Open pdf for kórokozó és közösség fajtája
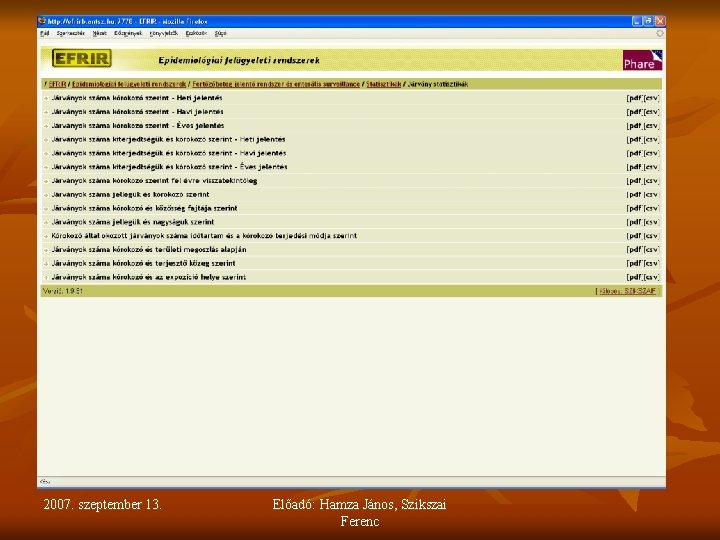This screenshot has height=540, width=720. (634, 208)
